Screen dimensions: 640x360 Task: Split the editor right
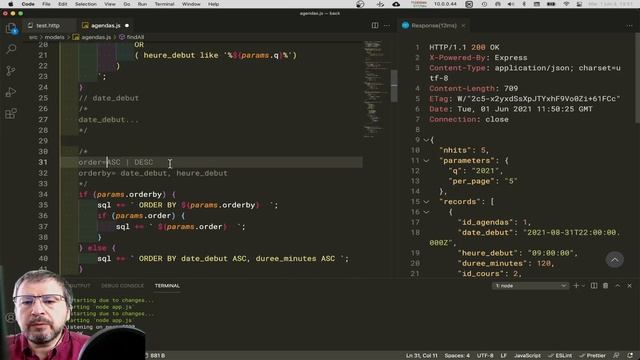pyautogui.click(x=375, y=25)
